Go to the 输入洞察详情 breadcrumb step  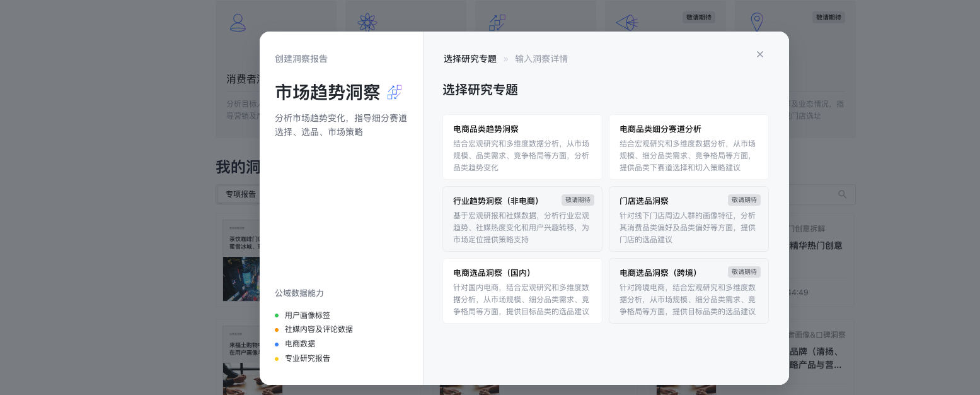tap(541, 59)
